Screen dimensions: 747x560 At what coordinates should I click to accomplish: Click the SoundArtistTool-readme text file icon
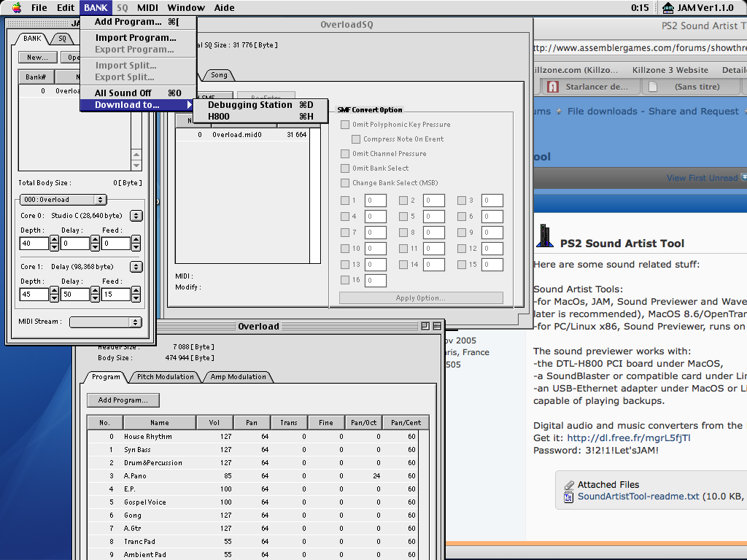[x=568, y=497]
